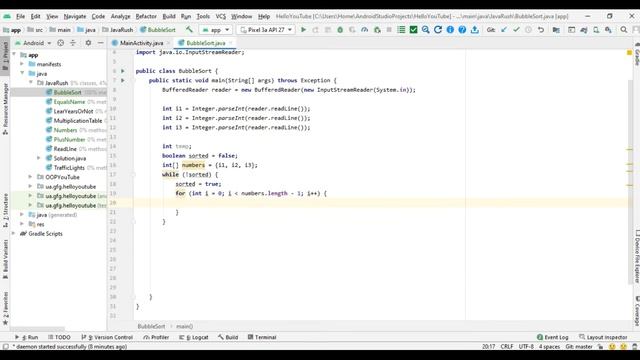The height and width of the screenshot is (360, 640).
Task: Expand the Gradle Scripts node
Action: (x=14, y=233)
